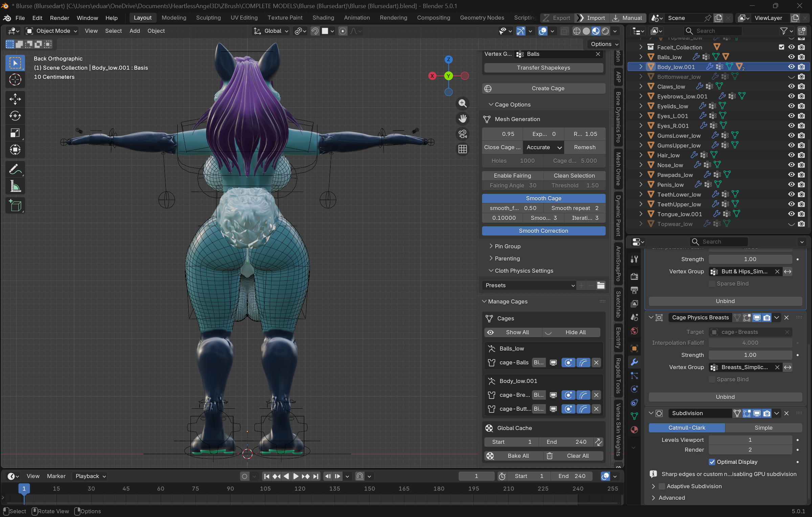Viewport: 812px width, 517px height.
Task: Play the animation forward
Action: point(296,476)
